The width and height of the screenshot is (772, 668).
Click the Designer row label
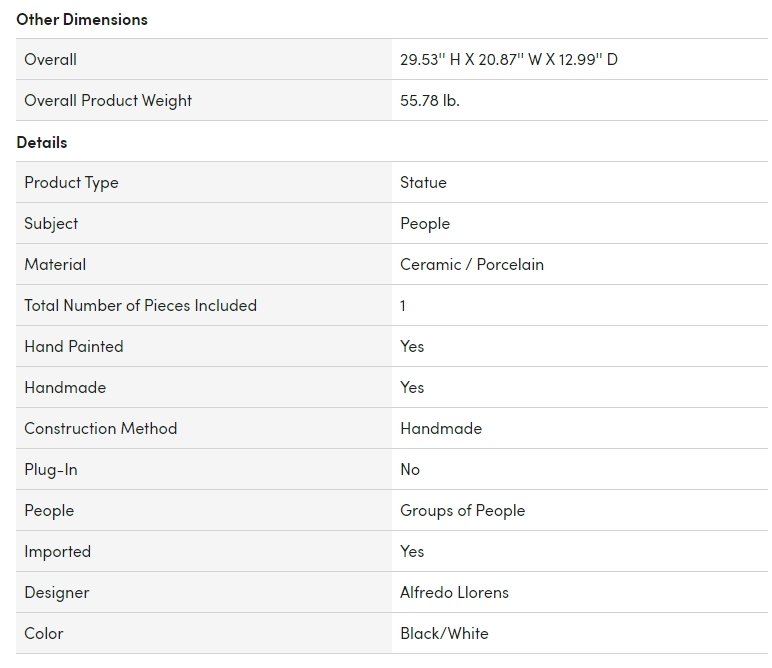[x=57, y=592]
